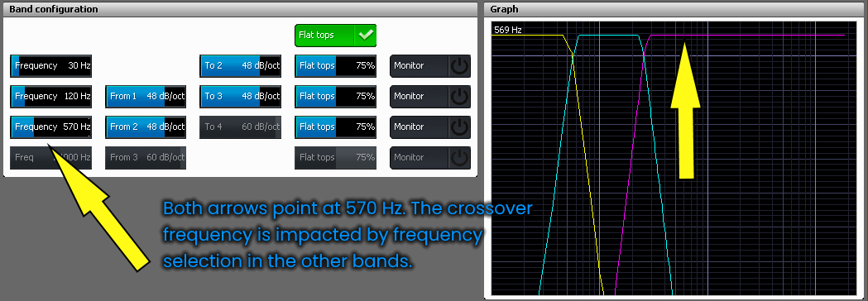868x301 pixels.
Task: Toggle the second band Monitor power icon
Action: click(459, 96)
